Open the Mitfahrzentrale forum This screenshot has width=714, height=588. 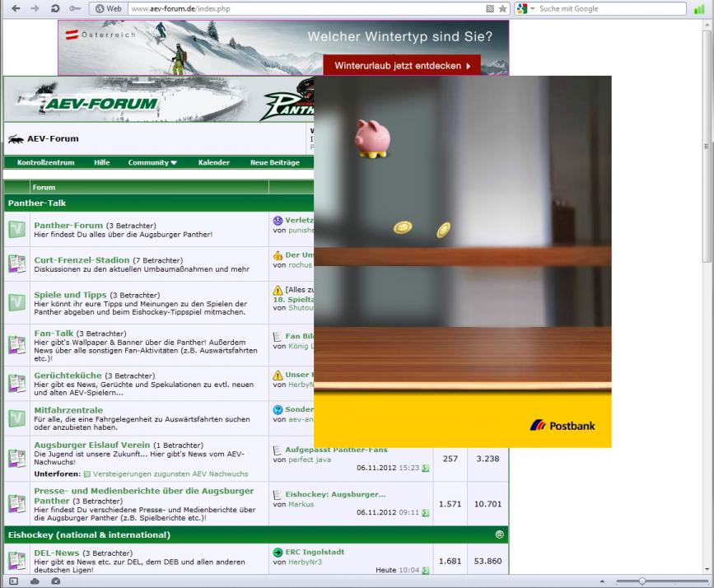[x=68, y=410]
